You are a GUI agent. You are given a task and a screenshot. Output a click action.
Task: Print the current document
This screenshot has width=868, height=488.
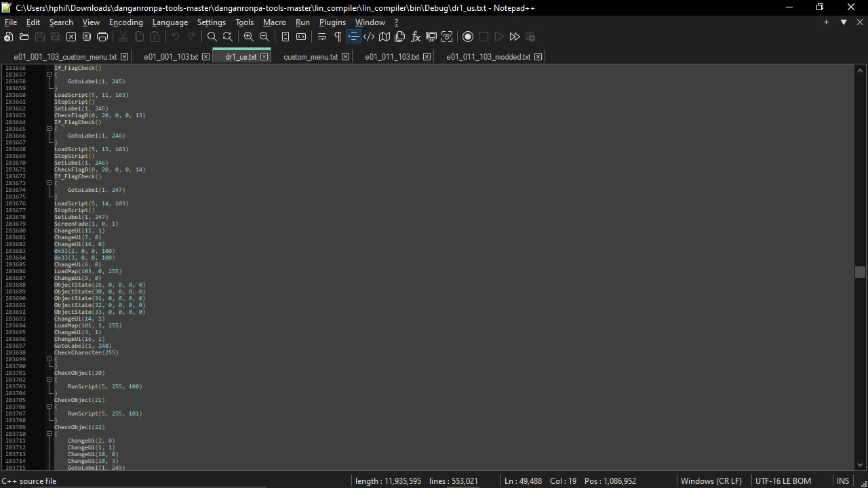[102, 37]
